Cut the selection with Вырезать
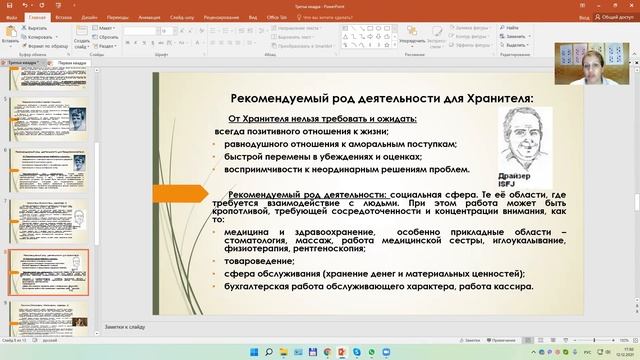 [34, 28]
